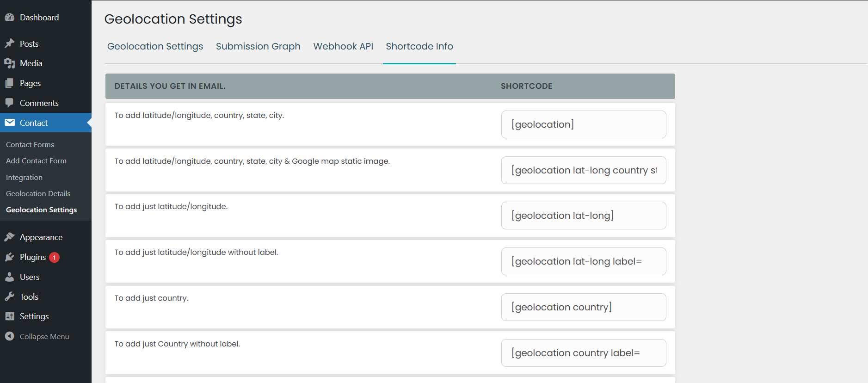Go to Add Contact Form link
868x383 pixels.
[x=36, y=161]
